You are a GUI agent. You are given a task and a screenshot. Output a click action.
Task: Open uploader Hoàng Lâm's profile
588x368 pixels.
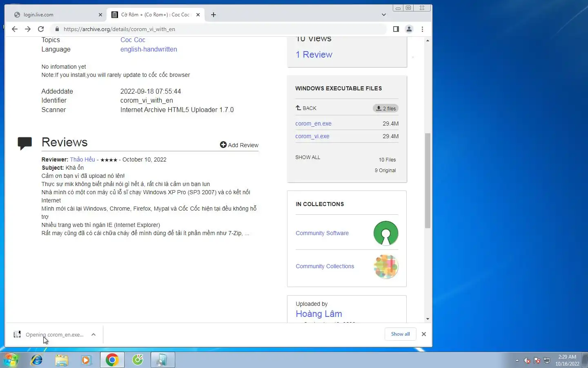[x=319, y=314]
